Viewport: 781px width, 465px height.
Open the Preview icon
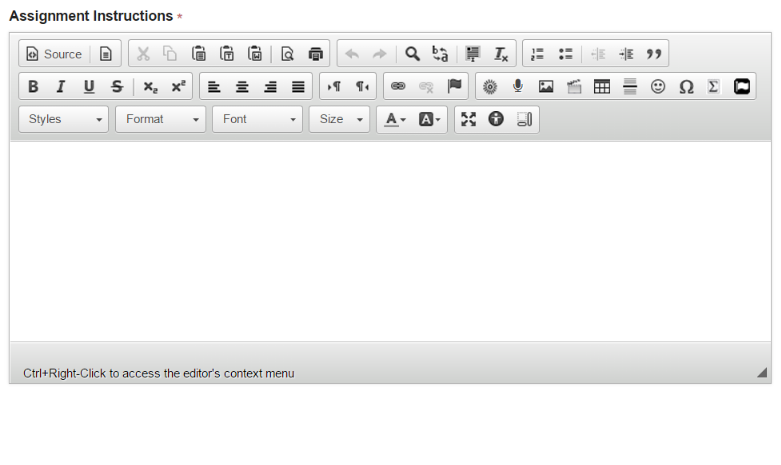(287, 54)
